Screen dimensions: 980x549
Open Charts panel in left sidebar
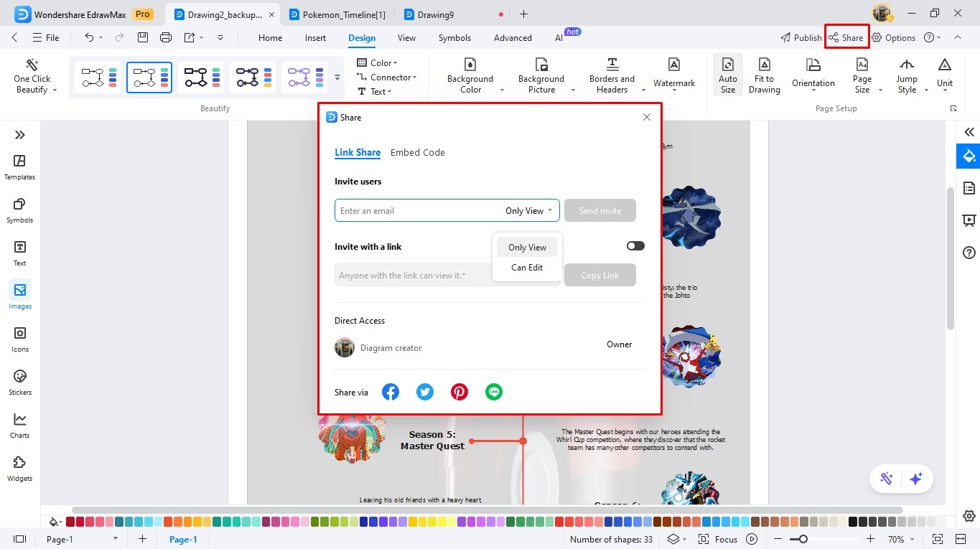pyautogui.click(x=20, y=426)
